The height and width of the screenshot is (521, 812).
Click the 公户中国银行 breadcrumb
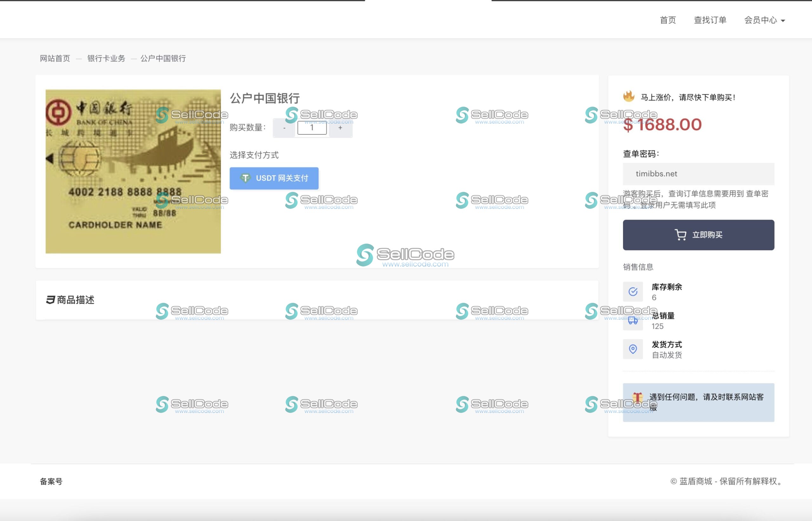tap(163, 59)
